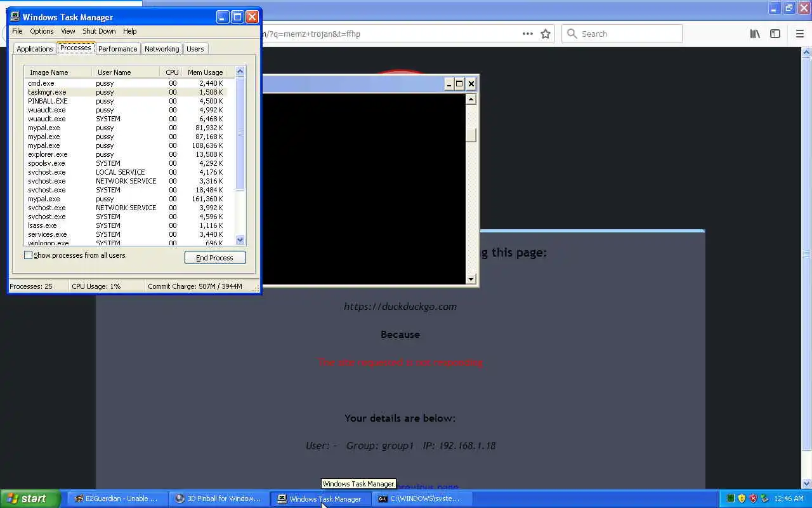
Task: Click End Process button
Action: 215,258
